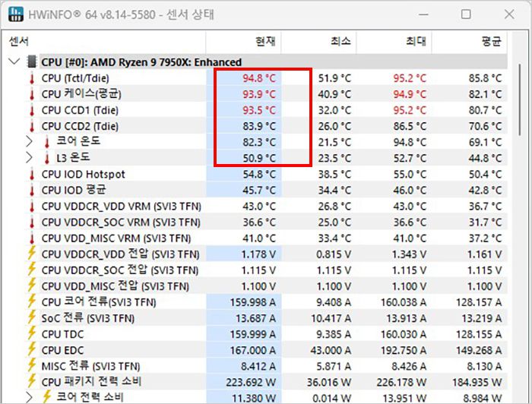Select CPU VDDCR_SOC VRM (SVI3 TFN) label
The image size is (532, 404).
click(x=121, y=222)
